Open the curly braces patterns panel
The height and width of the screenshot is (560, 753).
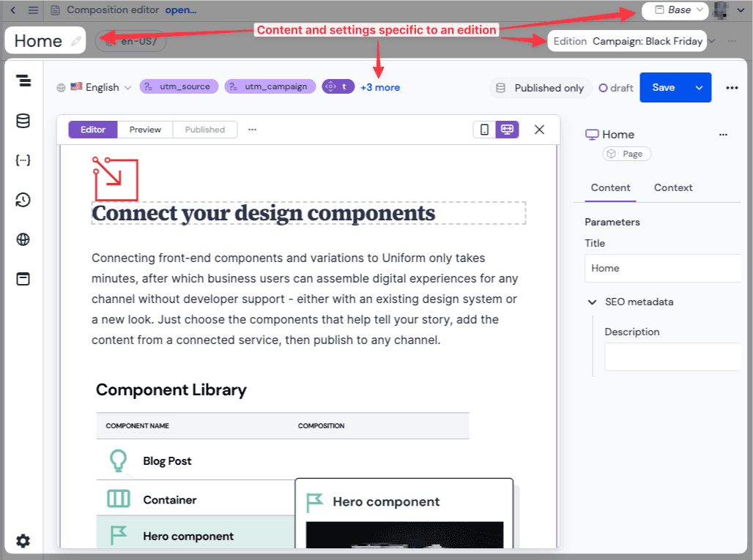click(x=23, y=160)
